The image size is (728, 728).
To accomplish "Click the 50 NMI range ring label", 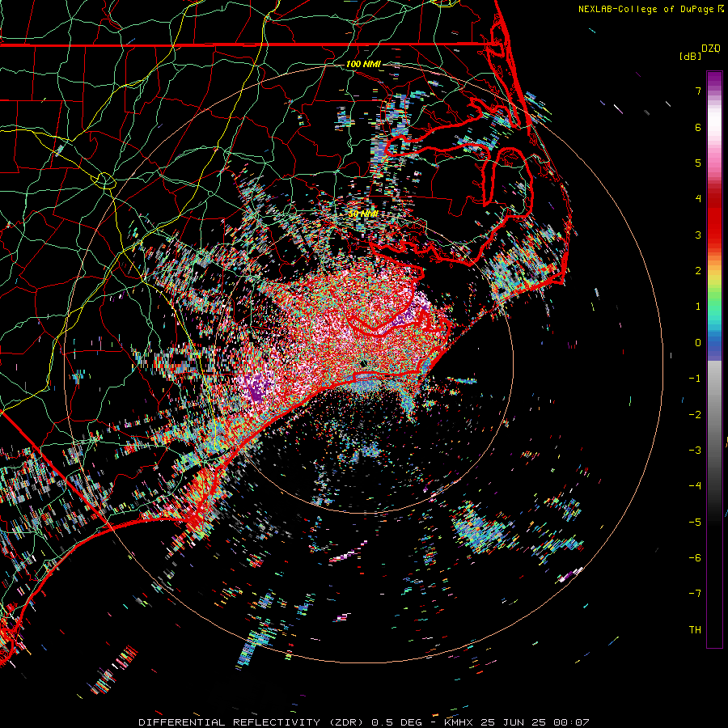I will point(363,214).
